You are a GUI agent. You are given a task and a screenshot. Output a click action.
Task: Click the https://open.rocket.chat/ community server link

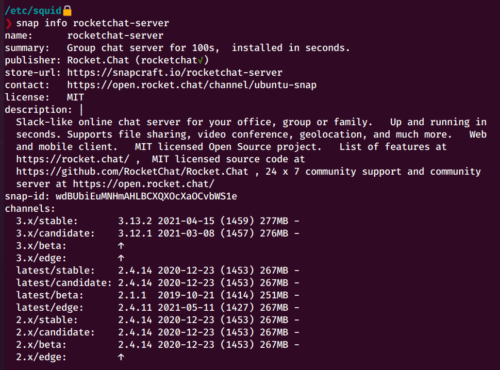pyautogui.click(x=144, y=184)
